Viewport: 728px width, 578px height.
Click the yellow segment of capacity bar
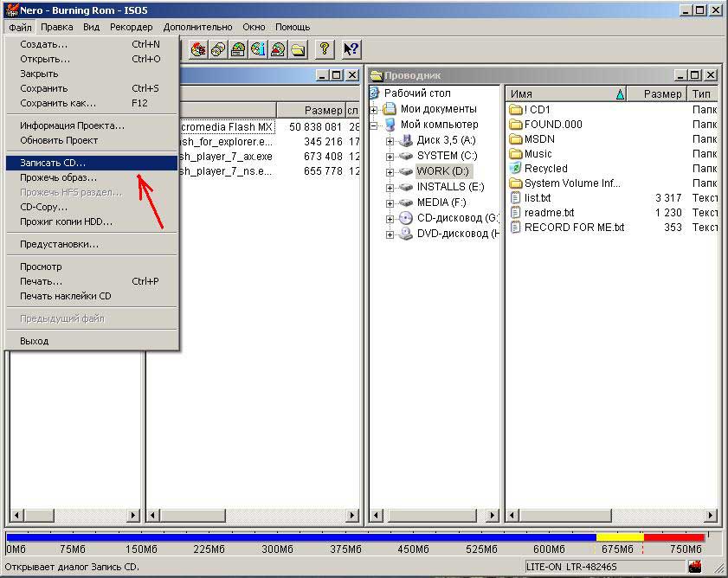coord(620,537)
